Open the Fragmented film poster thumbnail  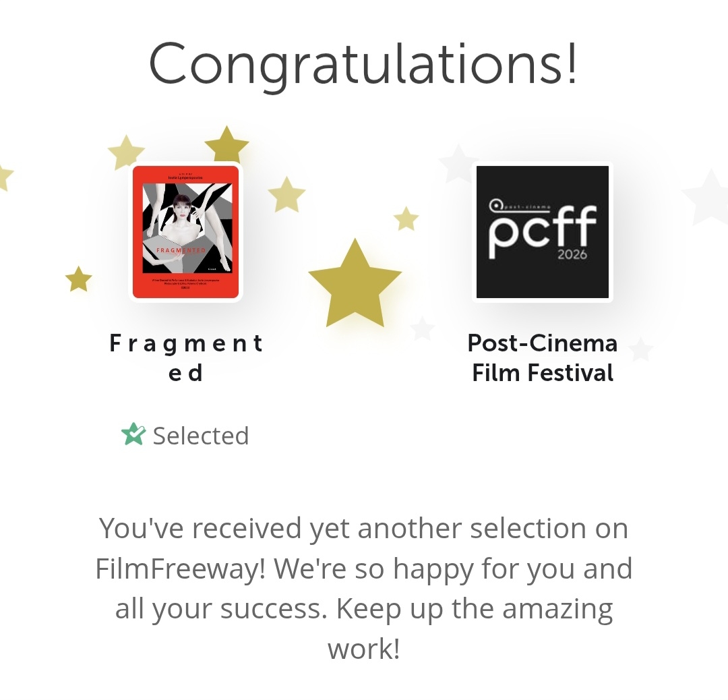tap(185, 231)
